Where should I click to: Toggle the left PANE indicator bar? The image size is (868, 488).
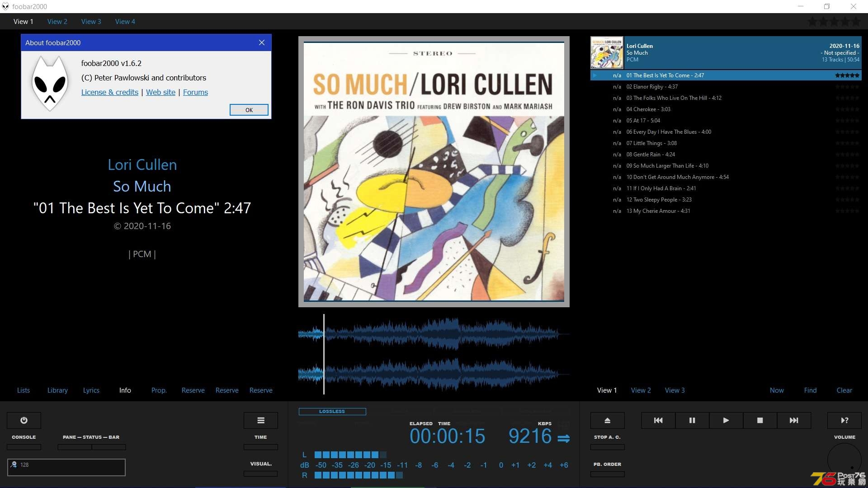(75, 447)
